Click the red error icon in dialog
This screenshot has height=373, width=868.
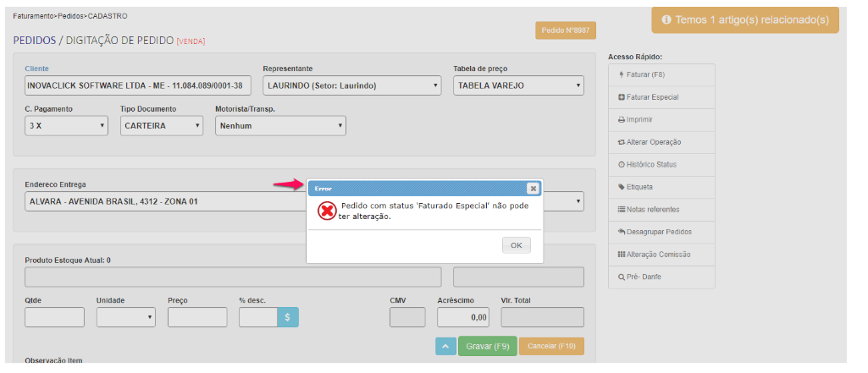(327, 211)
